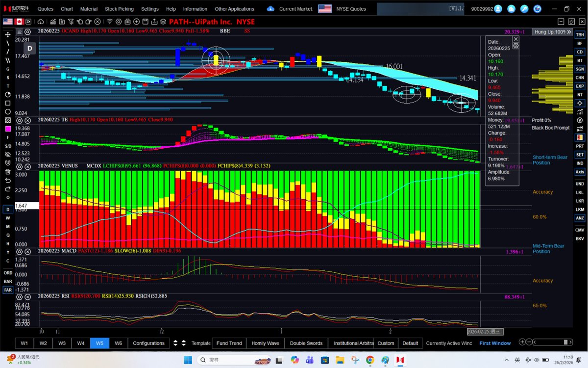Toggle the hide drawings eye icon

pos(8,154)
